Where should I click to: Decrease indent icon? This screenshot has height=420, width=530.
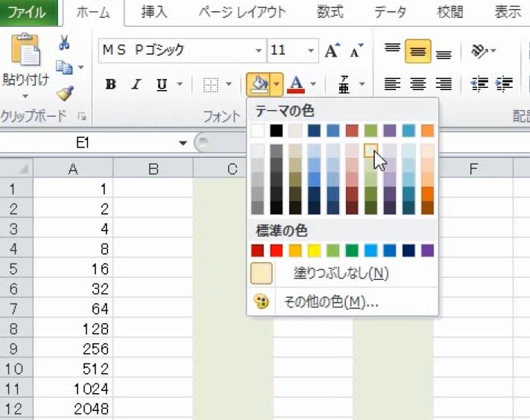[479, 84]
